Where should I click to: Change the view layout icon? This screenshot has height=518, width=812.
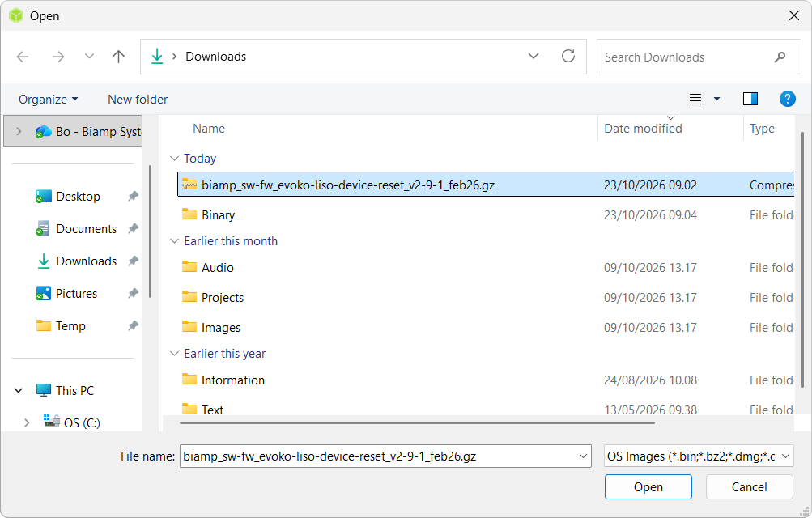(x=695, y=99)
